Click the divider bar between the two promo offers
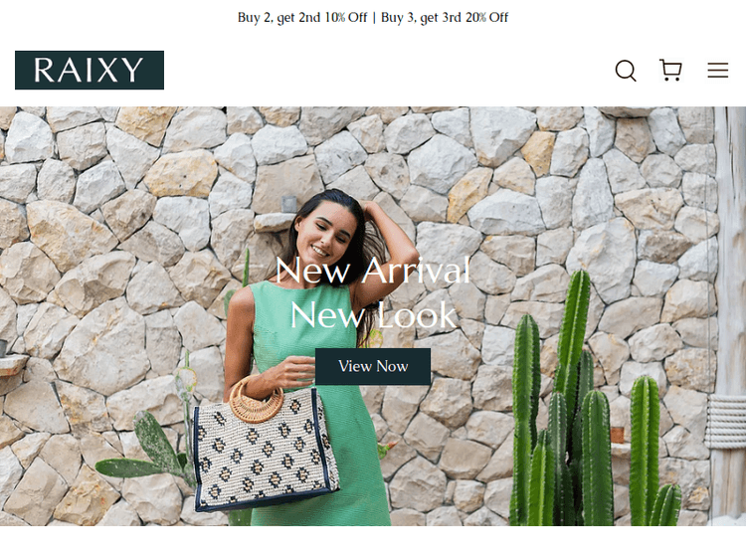 tap(374, 18)
